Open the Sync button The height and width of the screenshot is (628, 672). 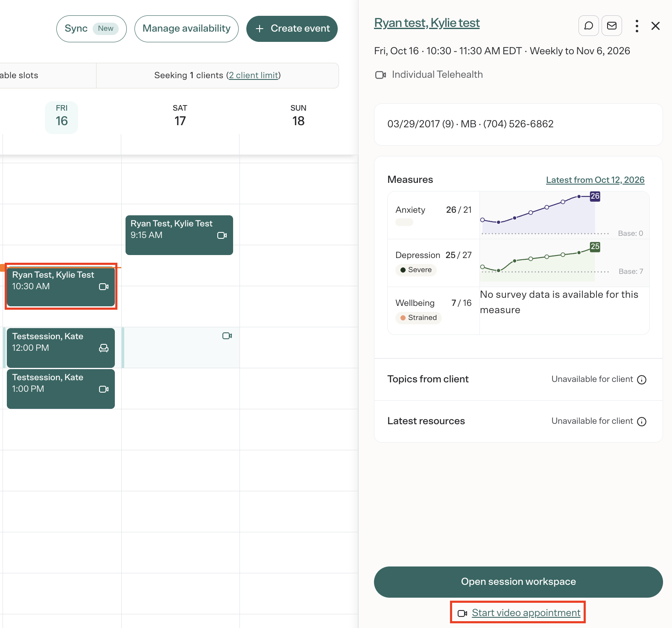[x=91, y=29]
